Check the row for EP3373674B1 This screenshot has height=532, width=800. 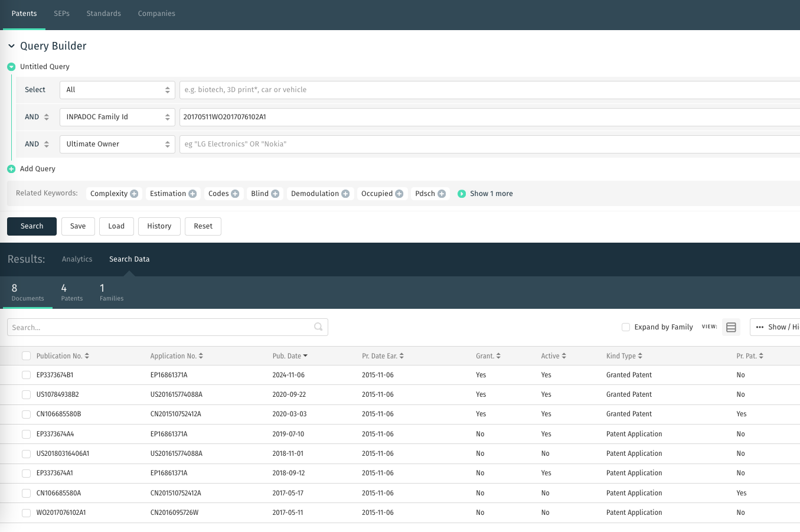(x=26, y=375)
